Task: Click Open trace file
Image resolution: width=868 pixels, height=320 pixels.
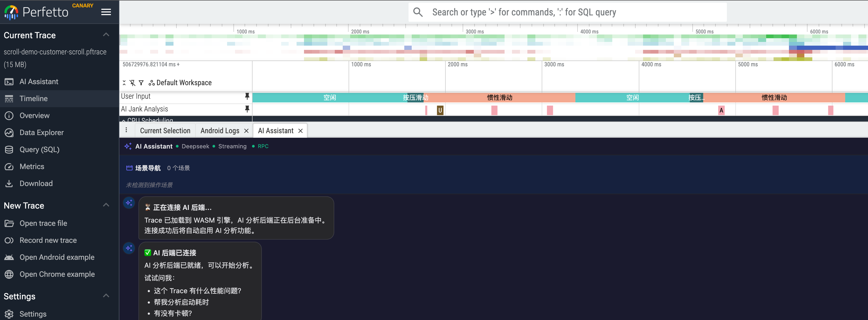Action: 44,223
